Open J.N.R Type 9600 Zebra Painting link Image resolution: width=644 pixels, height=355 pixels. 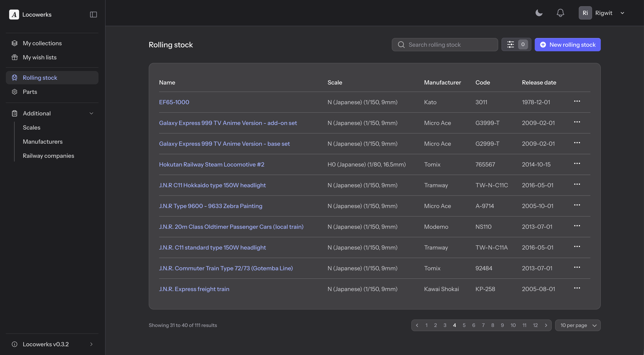click(x=210, y=206)
